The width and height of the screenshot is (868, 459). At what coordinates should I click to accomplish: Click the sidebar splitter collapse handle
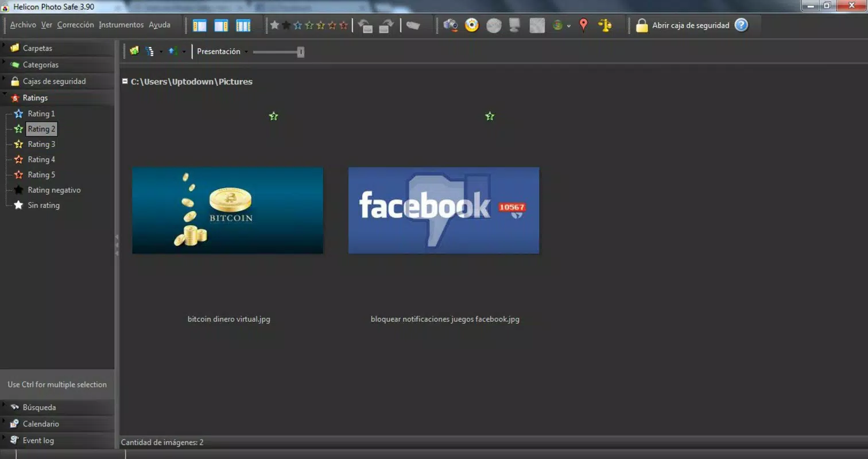[x=117, y=245]
